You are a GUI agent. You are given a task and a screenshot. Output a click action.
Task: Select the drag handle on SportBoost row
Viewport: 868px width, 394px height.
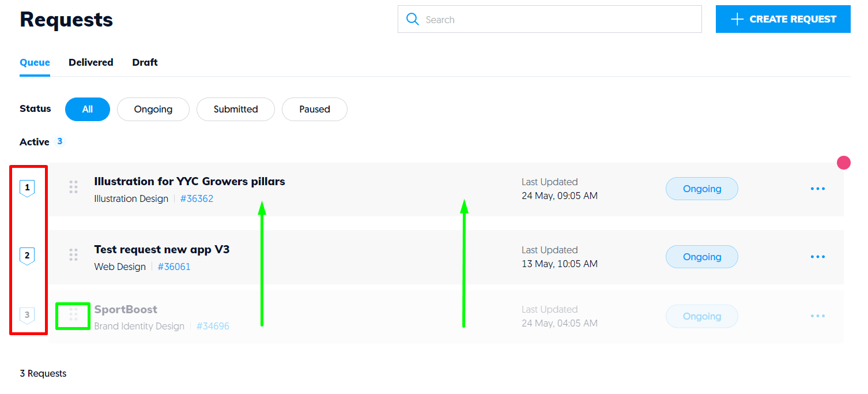73,315
